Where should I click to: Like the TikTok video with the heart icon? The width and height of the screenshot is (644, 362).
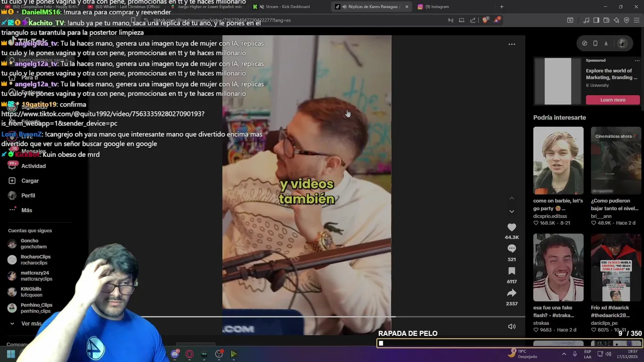tap(512, 227)
